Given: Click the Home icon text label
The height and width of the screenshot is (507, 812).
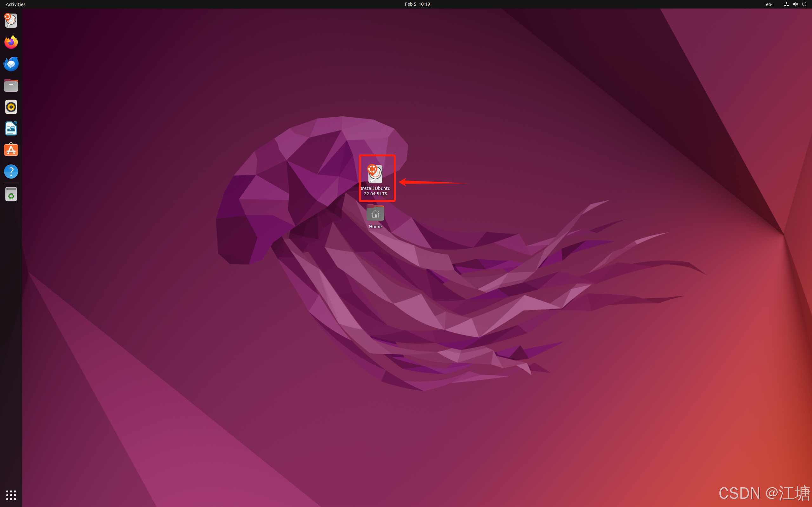Looking at the screenshot, I should click(375, 227).
